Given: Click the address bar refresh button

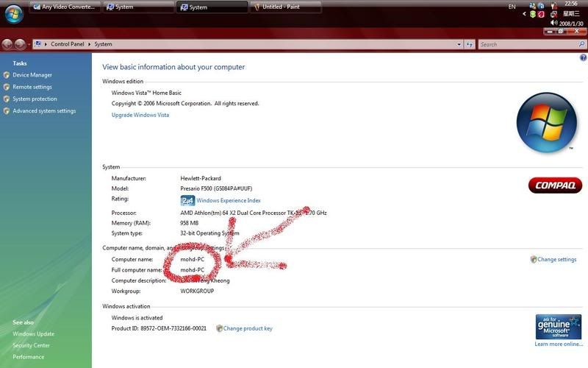Looking at the screenshot, I should pyautogui.click(x=470, y=44).
